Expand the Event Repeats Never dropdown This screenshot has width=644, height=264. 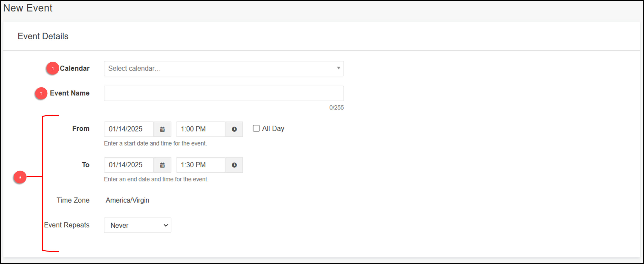pyautogui.click(x=137, y=225)
